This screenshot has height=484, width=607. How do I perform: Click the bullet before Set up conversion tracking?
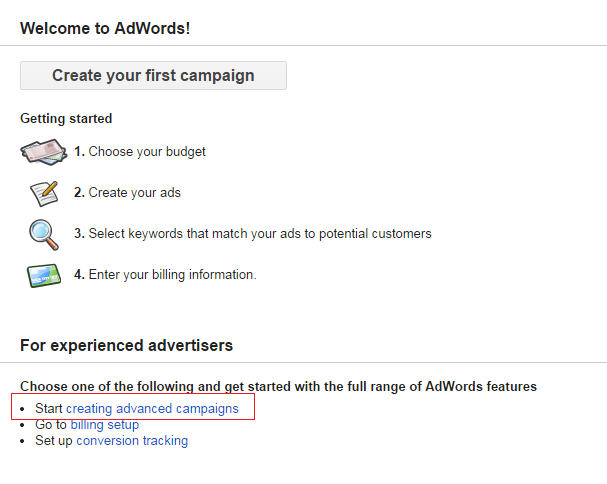[x=22, y=441]
